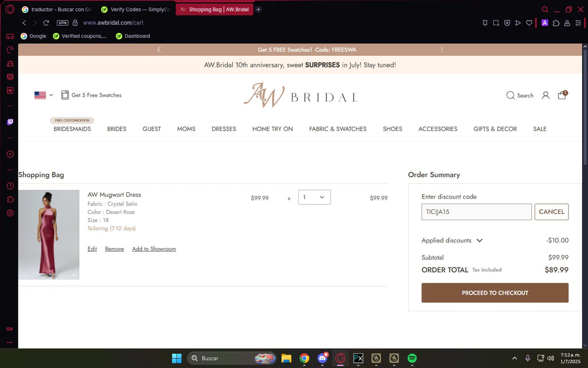Click the snapshot tool icon in toolbar
588x368 pixels.
click(x=496, y=23)
